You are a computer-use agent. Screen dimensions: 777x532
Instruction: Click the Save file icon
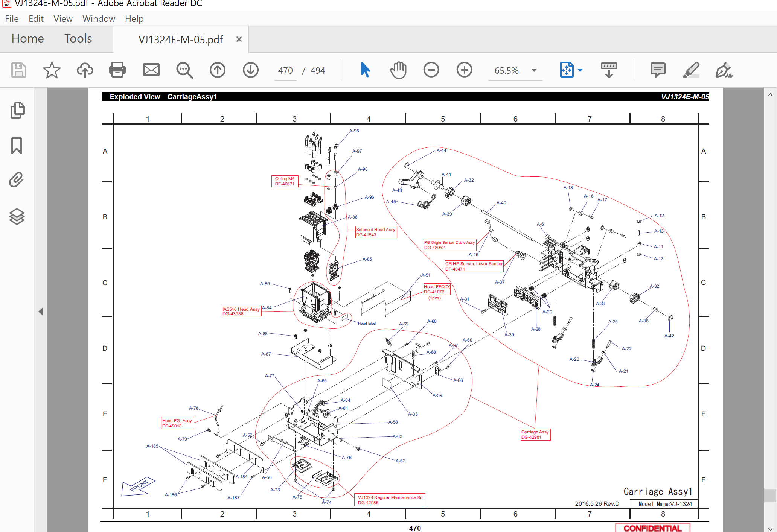[x=18, y=70]
